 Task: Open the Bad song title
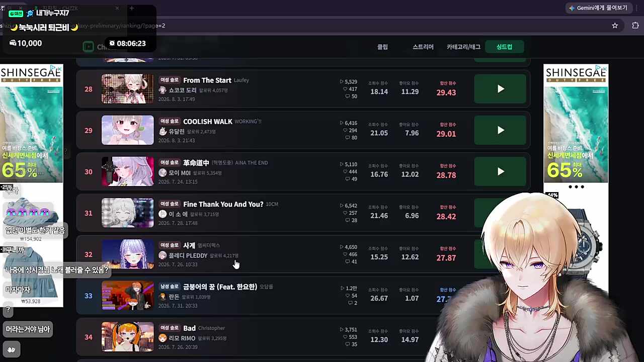189,328
